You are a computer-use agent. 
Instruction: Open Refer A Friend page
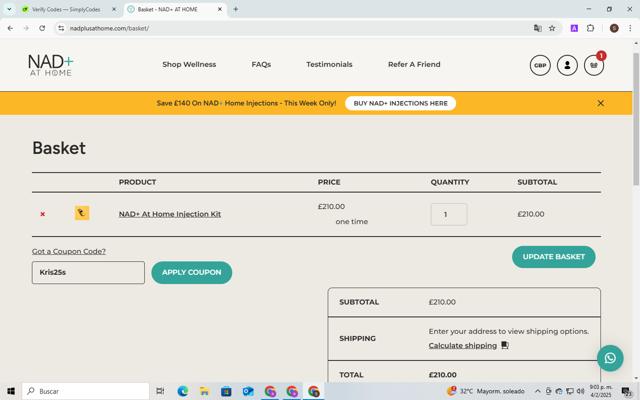pyautogui.click(x=414, y=64)
